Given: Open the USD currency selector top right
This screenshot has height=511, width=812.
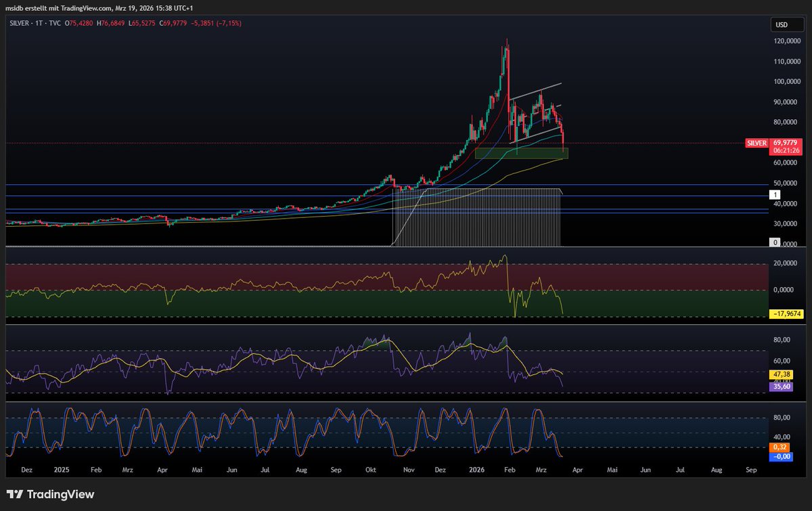Looking at the screenshot, I should point(788,24).
